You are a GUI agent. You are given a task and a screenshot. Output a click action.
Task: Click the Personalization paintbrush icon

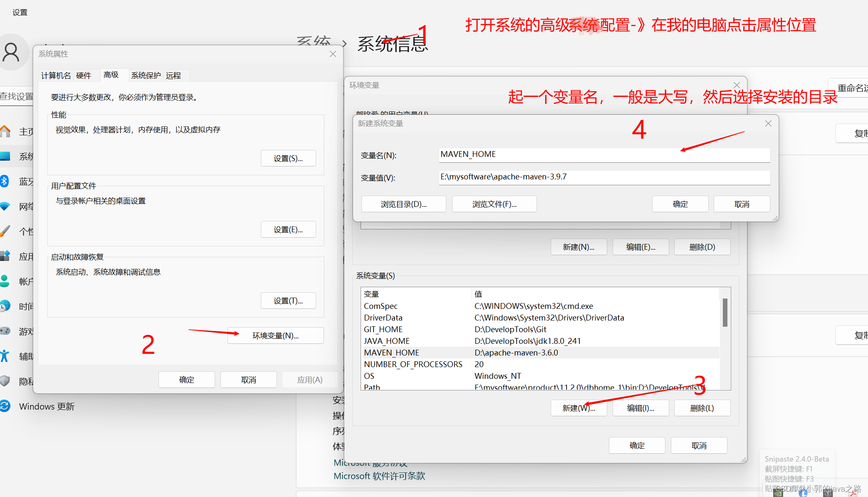click(5, 231)
